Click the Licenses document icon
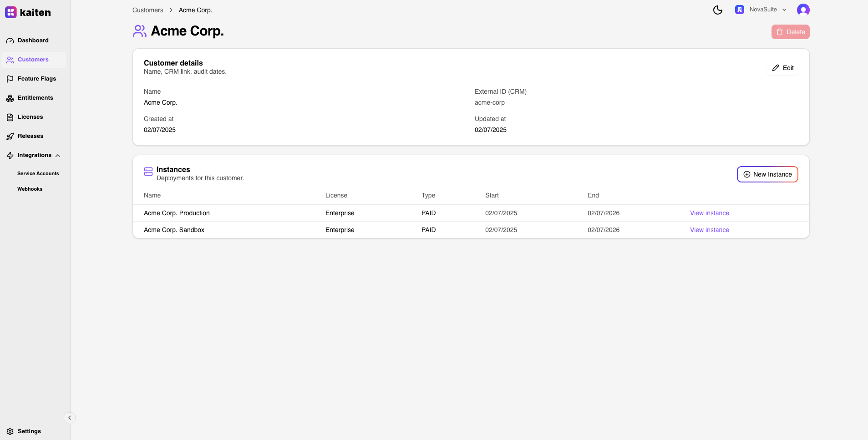The width and height of the screenshot is (868, 440). tap(10, 117)
